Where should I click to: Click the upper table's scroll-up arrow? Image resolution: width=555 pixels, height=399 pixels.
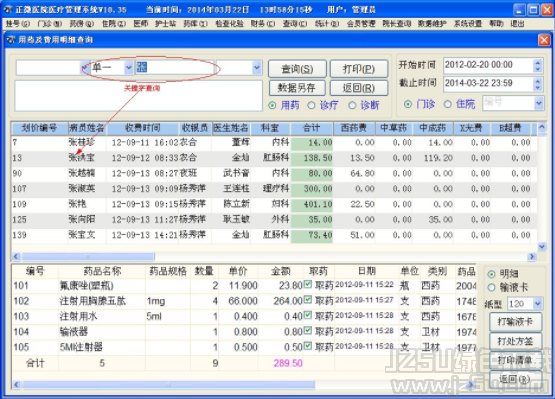[542, 127]
